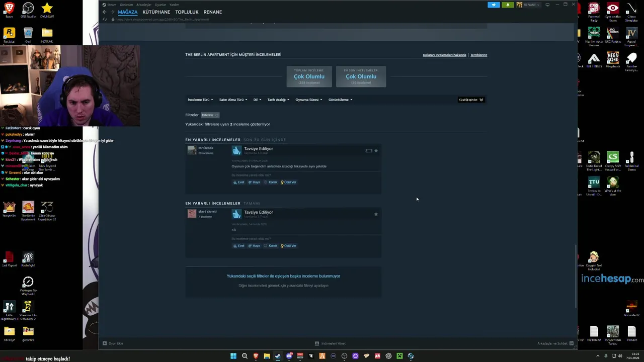The image size is (644, 362).
Task: Open Escape from Tarkov desktop shortcut
Action: click(613, 334)
